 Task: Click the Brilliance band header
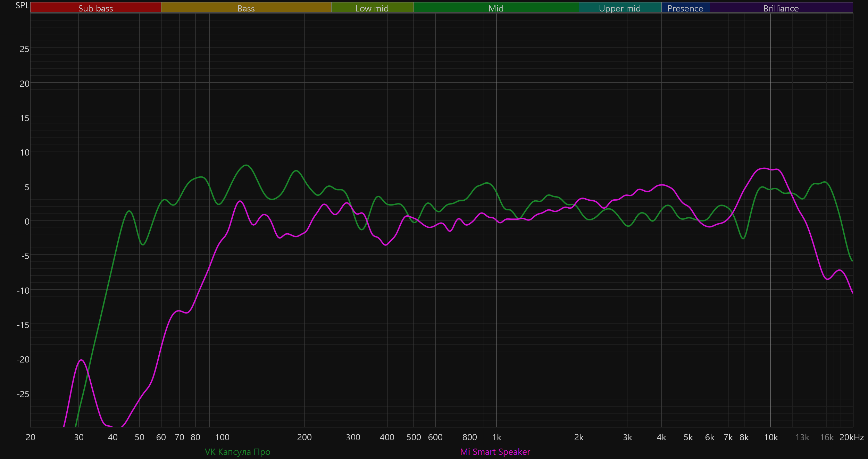click(x=781, y=8)
